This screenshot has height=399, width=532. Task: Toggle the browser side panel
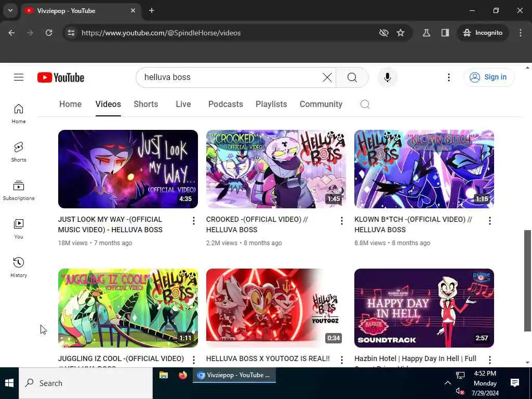[x=445, y=33]
